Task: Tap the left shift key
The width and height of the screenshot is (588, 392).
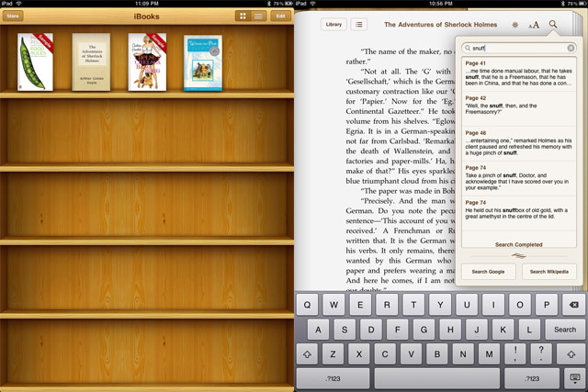Action: point(307,353)
